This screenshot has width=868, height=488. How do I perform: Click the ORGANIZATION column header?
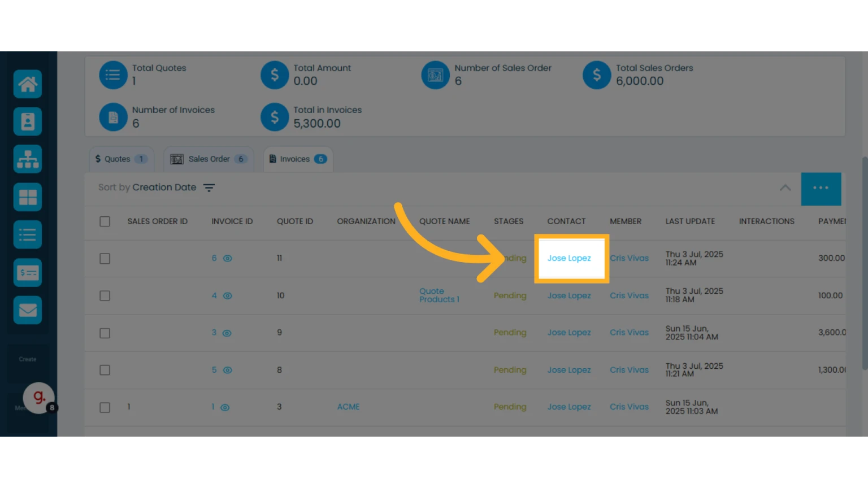[366, 221]
